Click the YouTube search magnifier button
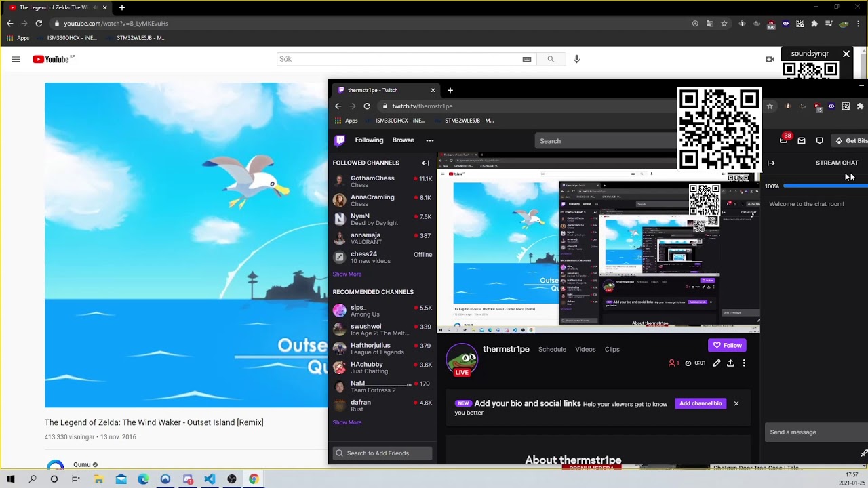The width and height of the screenshot is (868, 488). (551, 59)
